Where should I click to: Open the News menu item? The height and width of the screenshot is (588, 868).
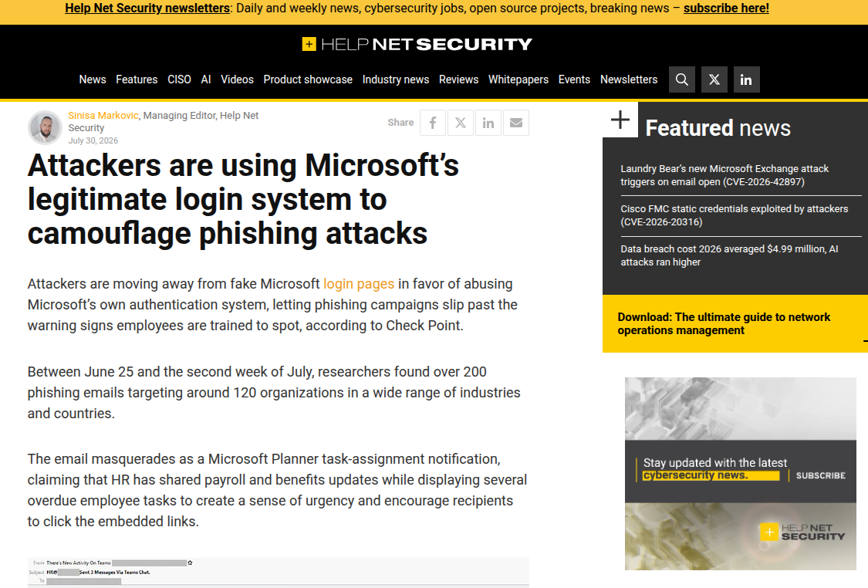(93, 79)
